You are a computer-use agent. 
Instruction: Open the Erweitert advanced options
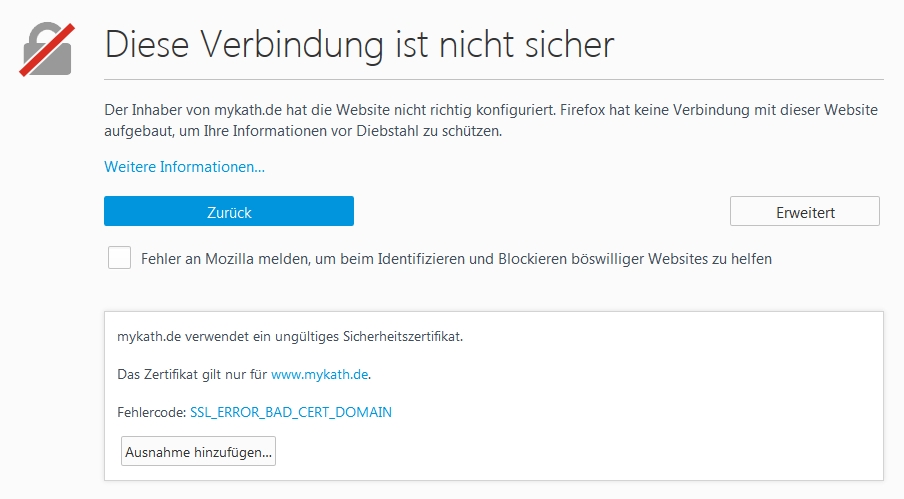click(x=804, y=212)
